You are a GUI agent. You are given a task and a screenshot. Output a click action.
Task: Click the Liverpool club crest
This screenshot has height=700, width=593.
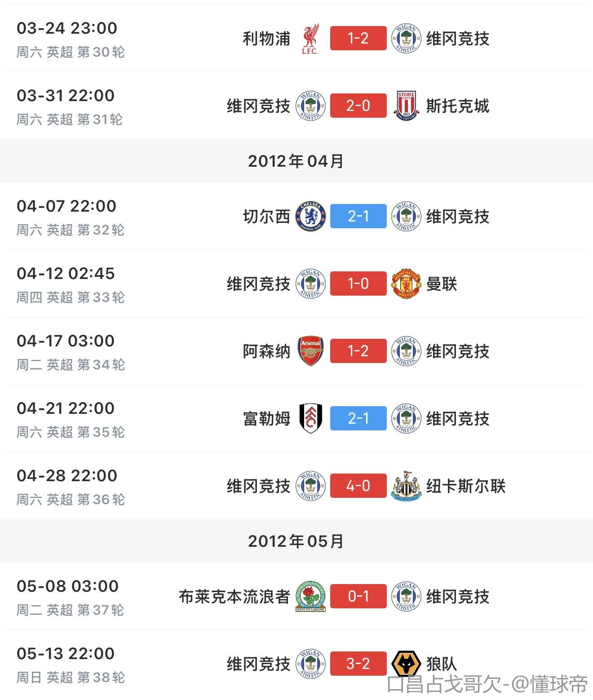tap(310, 39)
